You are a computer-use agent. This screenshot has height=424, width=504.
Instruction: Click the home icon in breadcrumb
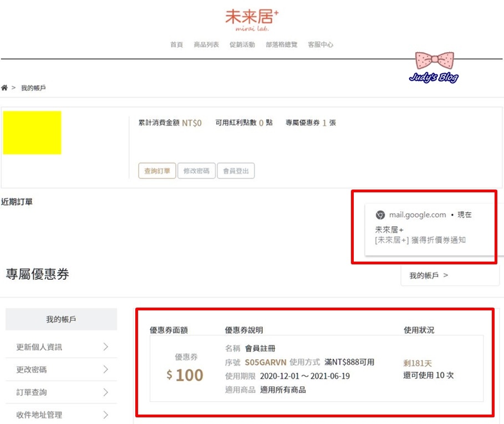(4, 88)
